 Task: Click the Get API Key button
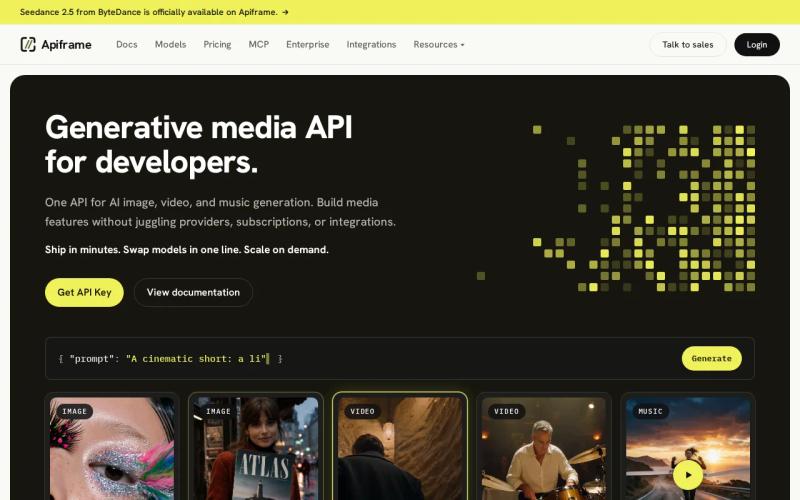84,292
